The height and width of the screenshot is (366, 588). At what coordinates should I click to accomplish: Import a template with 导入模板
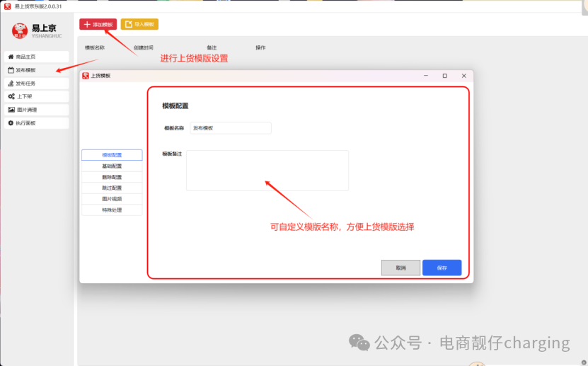coord(139,24)
